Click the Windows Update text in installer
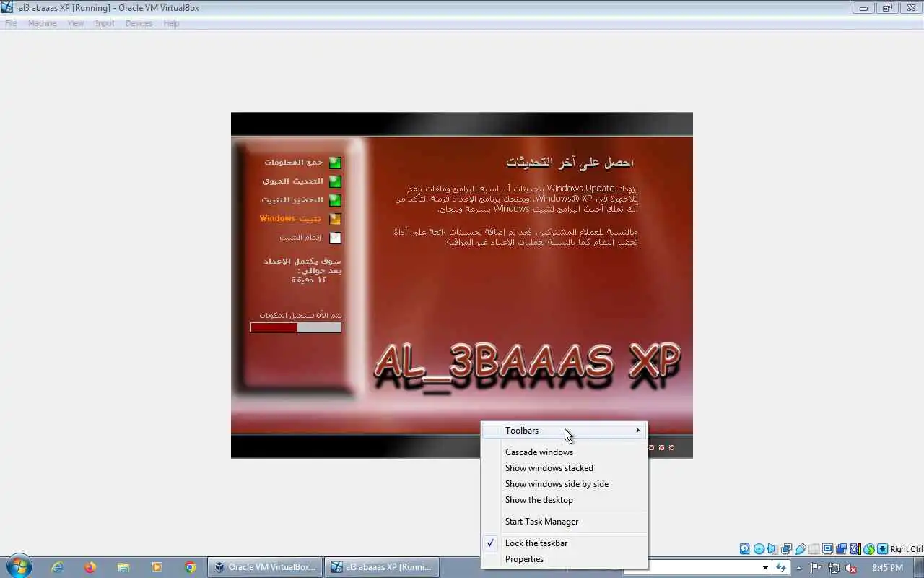Screen dimensions: 924x578 [x=580, y=189]
